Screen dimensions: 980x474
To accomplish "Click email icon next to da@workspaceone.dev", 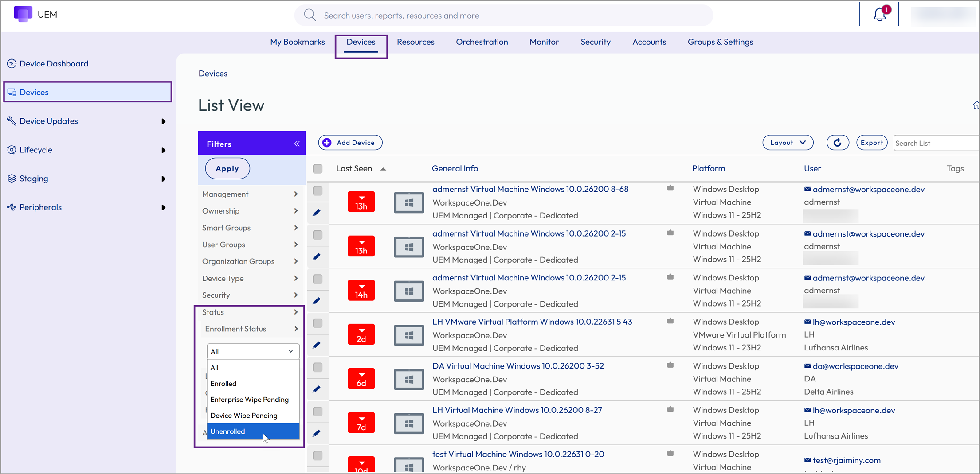I will (x=808, y=366).
